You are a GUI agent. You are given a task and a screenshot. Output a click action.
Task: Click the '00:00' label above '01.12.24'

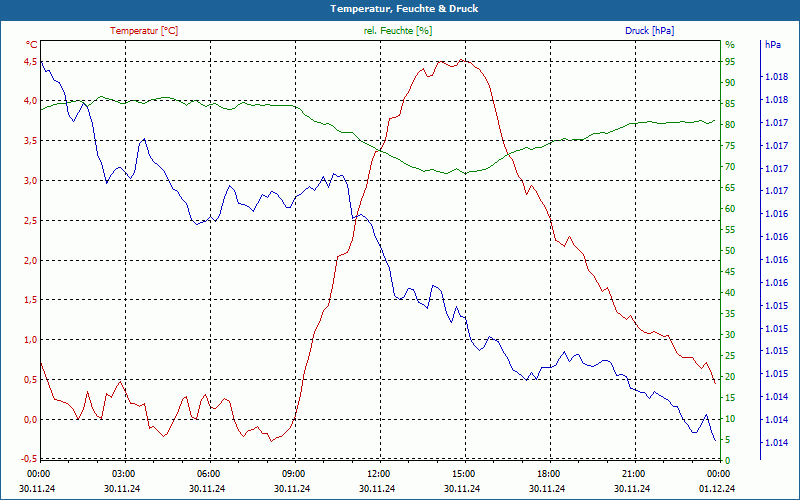718,473
